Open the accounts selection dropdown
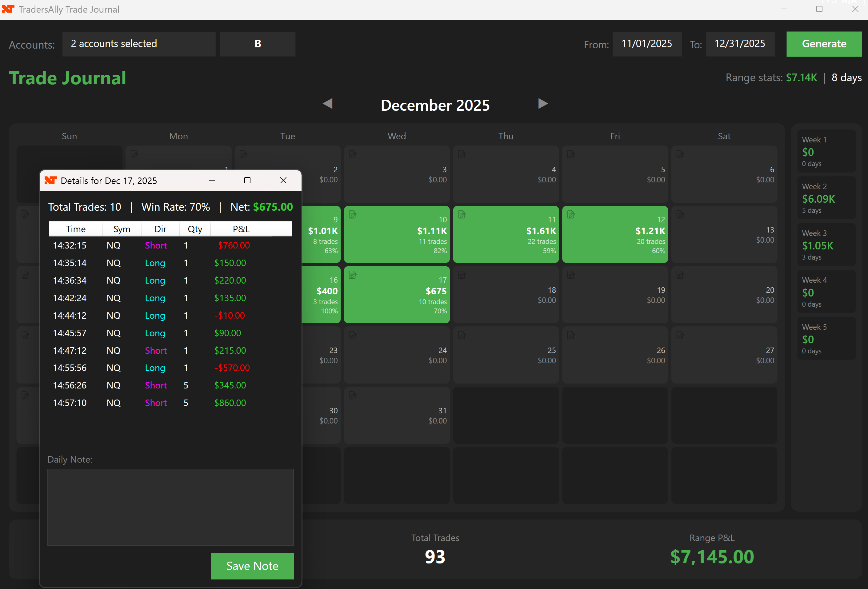The width and height of the screenshot is (868, 589). [x=139, y=44]
